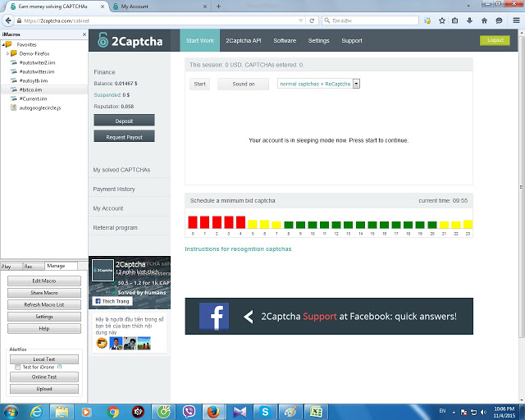Open Visual Studio from the taskbar
525x420 pixels.
click(x=240, y=412)
